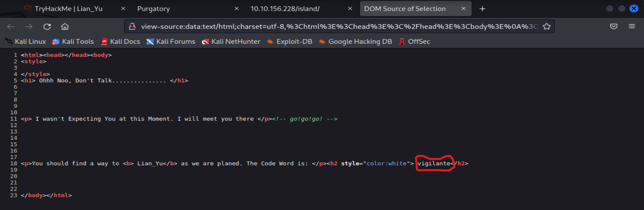
Task: Open the Firefox application menu
Action: 632,27
